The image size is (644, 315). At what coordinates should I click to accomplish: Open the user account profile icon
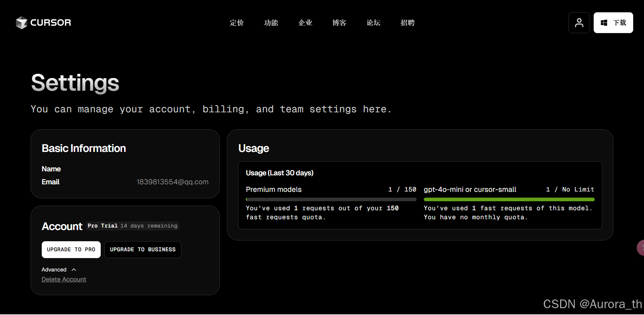click(579, 23)
